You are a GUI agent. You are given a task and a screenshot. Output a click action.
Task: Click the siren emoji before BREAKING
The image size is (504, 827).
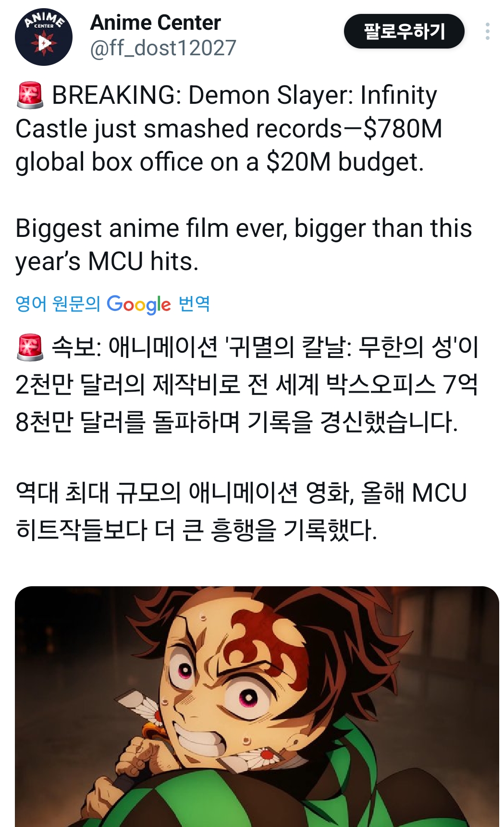point(30,95)
